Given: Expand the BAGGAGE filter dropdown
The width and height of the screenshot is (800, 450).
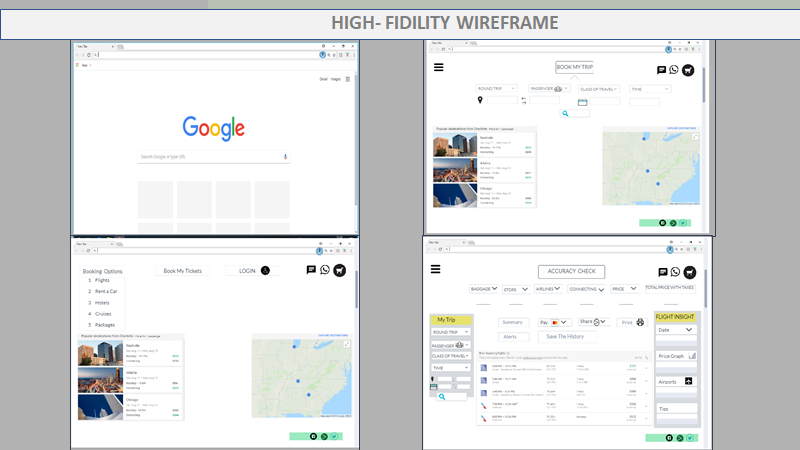Looking at the screenshot, I should pos(485,289).
